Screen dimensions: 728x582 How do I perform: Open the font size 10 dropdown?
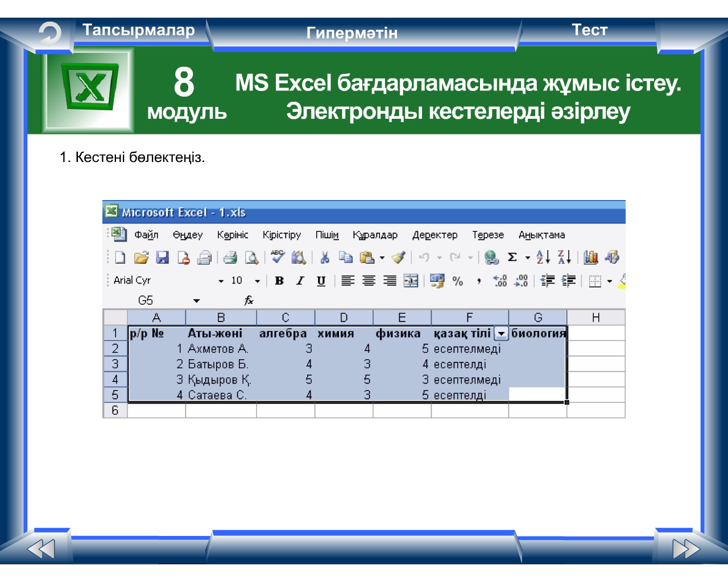pos(257,281)
